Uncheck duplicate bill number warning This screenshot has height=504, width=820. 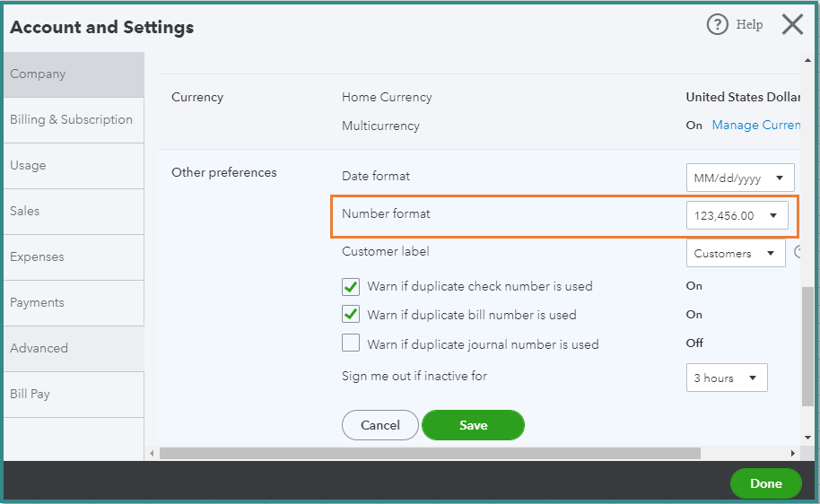click(351, 315)
